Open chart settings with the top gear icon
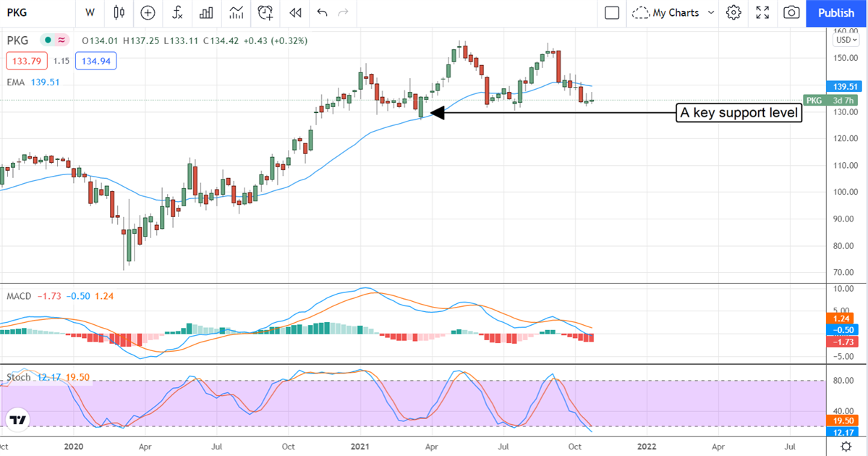This screenshot has height=456, width=868. pyautogui.click(x=734, y=12)
